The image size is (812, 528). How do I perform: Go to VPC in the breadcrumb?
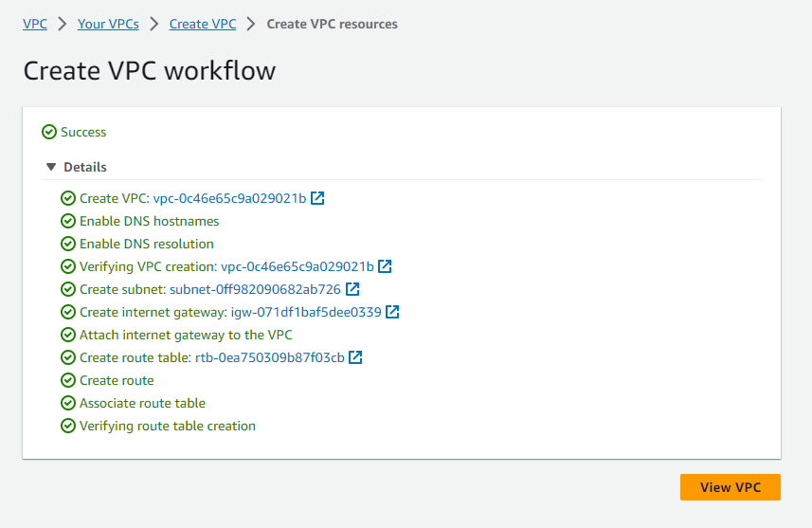click(35, 24)
